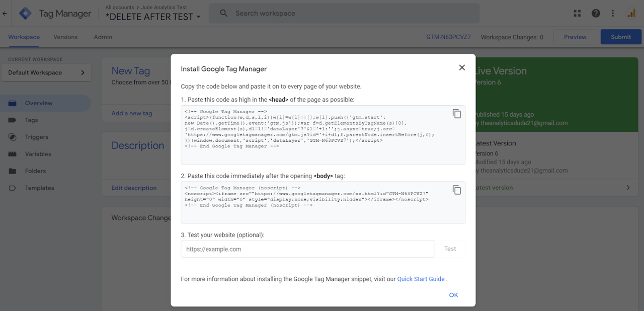This screenshot has height=311, width=644.
Task: Select Overview in the sidebar
Action: 39,103
